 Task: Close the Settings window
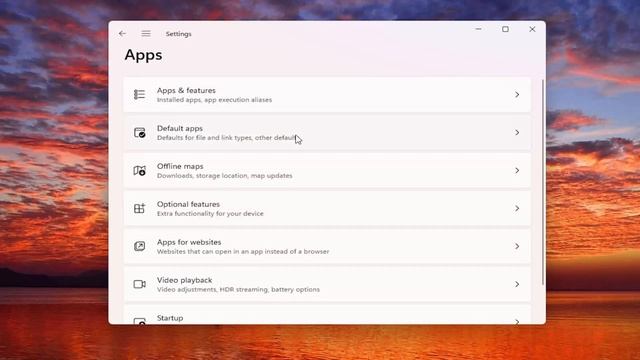click(532, 29)
